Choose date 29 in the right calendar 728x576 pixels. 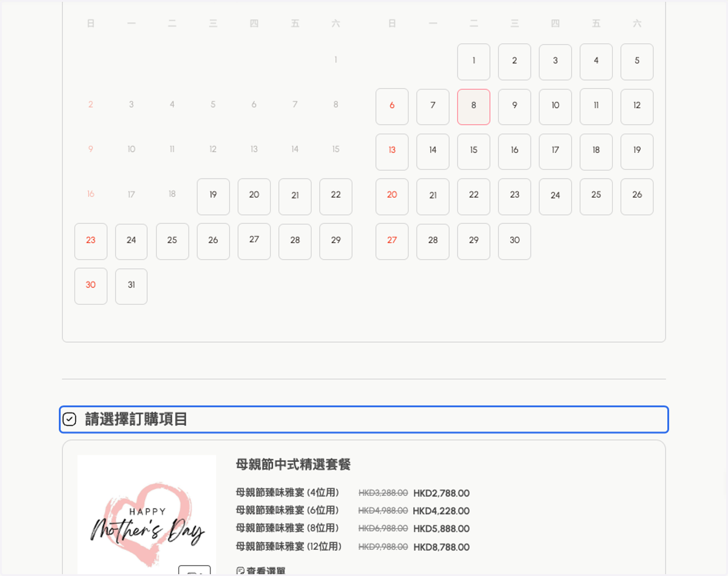point(474,242)
